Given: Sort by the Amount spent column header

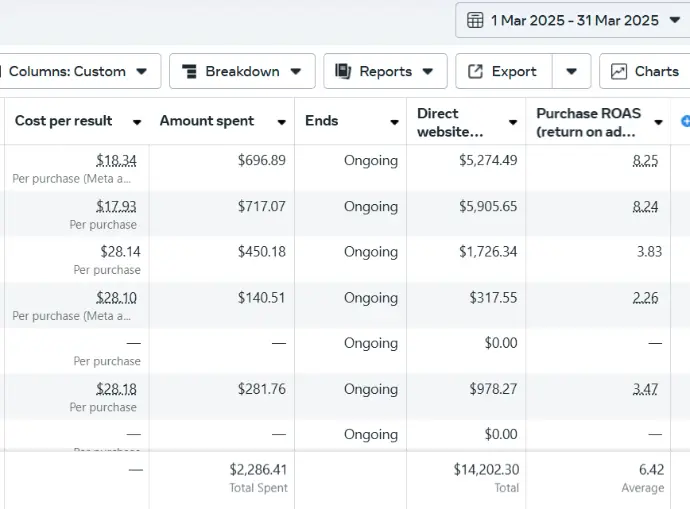Looking at the screenshot, I should coord(207,121).
